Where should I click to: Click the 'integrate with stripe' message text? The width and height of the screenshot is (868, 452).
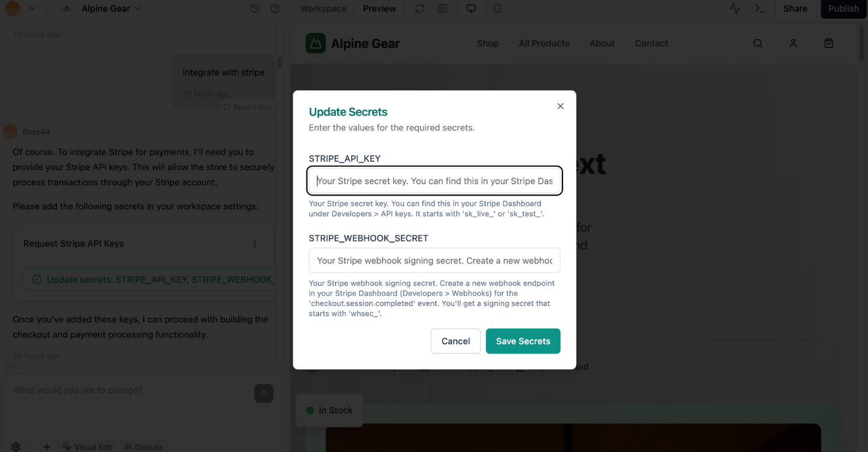tap(224, 72)
